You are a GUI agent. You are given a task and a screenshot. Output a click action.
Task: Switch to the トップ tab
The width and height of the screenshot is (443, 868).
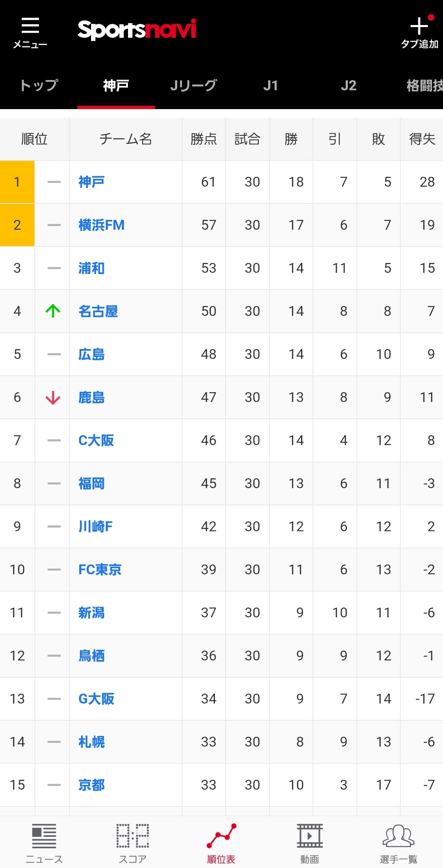(x=39, y=85)
